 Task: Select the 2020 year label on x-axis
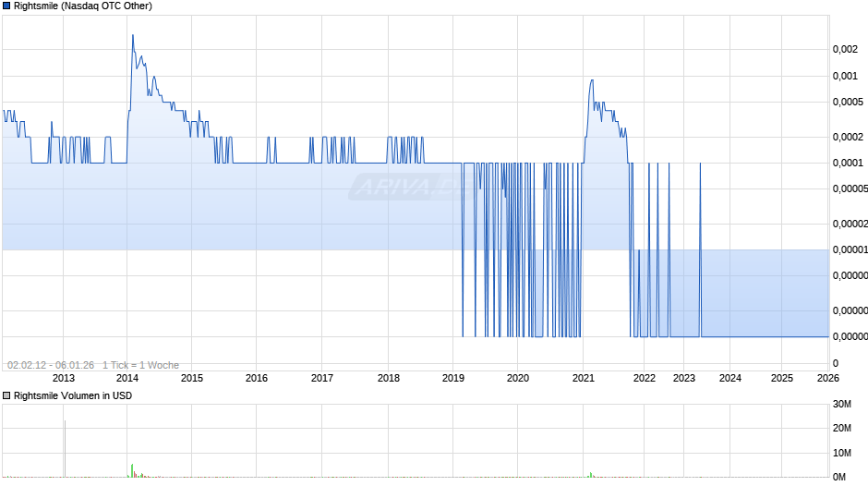[518, 378]
